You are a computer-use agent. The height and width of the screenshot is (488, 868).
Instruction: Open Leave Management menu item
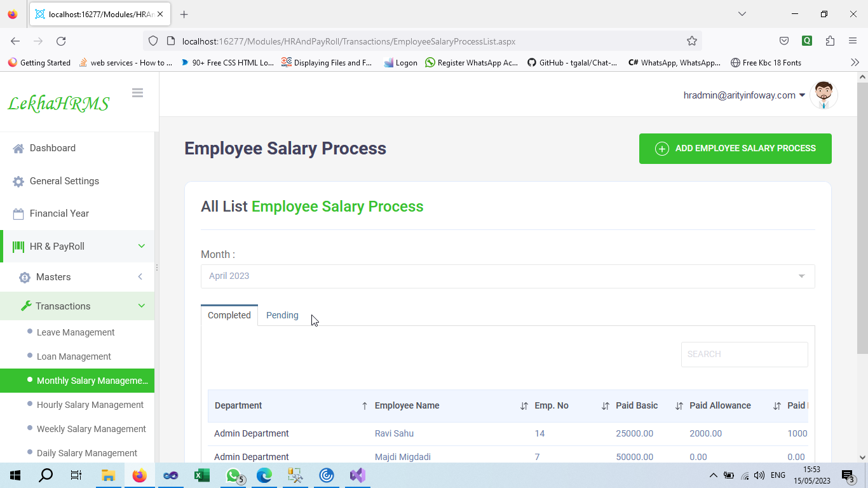(76, 332)
